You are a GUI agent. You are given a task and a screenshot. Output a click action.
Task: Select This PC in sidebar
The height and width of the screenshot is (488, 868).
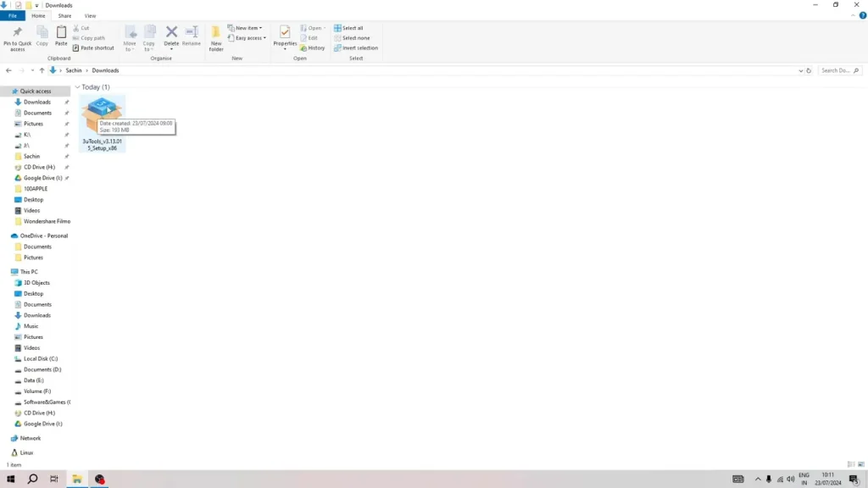[29, 272]
